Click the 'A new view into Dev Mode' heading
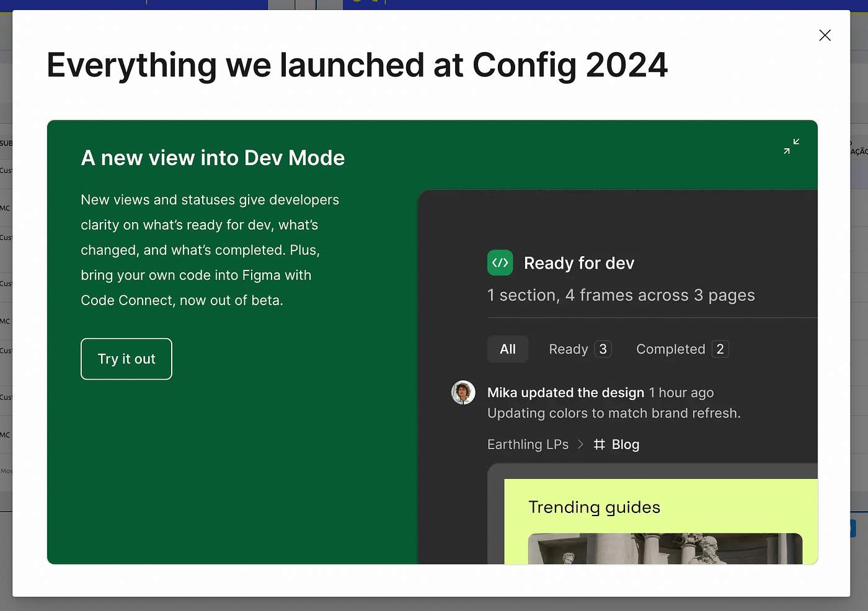Image resolution: width=868 pixels, height=611 pixels. (x=213, y=158)
